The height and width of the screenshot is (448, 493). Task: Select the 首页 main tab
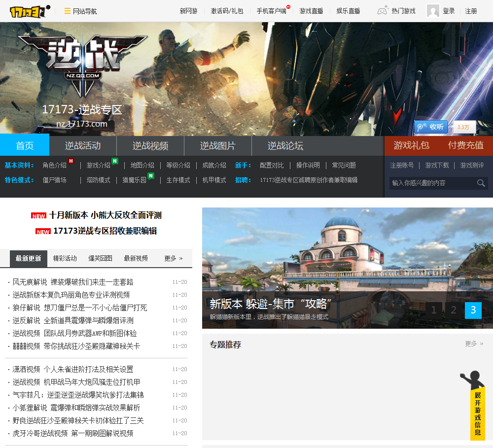coord(25,145)
